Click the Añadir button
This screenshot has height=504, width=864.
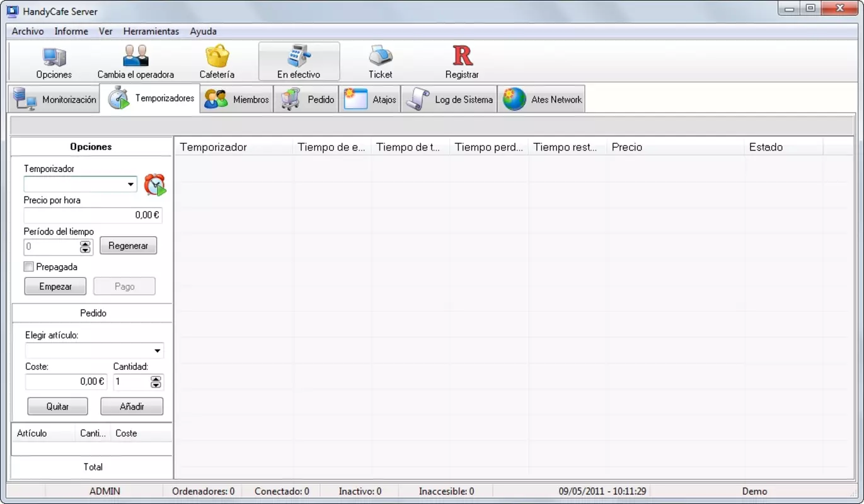132,406
